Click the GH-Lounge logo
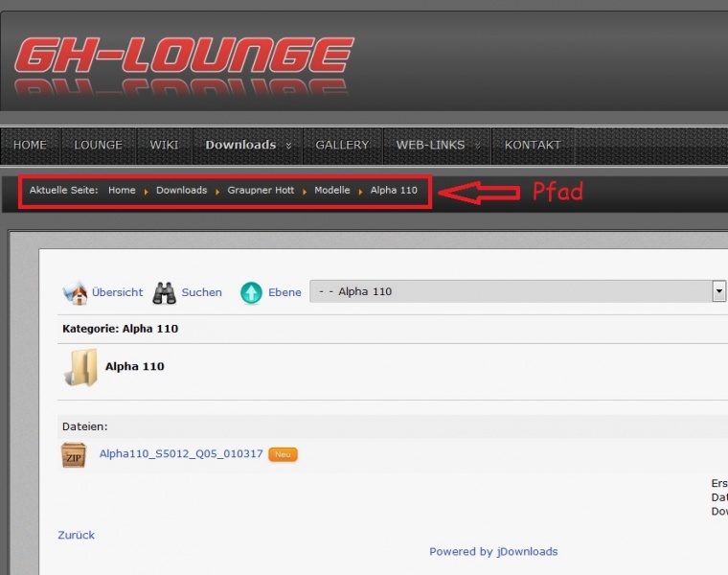 coord(184,65)
